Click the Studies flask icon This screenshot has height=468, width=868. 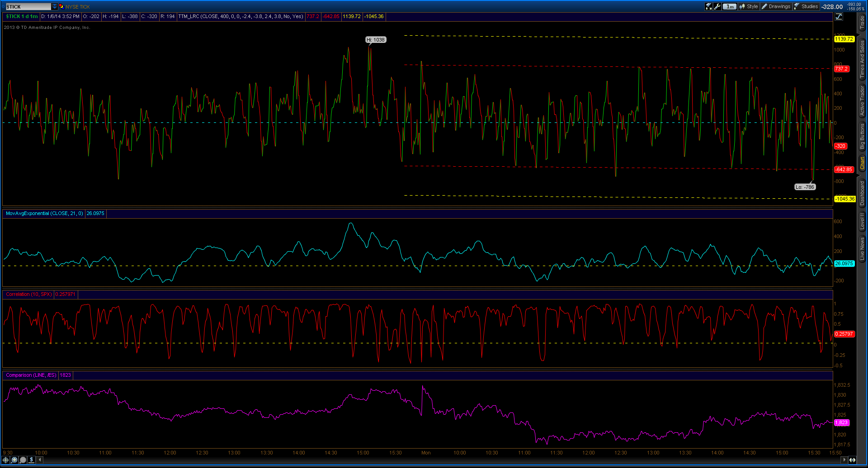[x=797, y=6]
